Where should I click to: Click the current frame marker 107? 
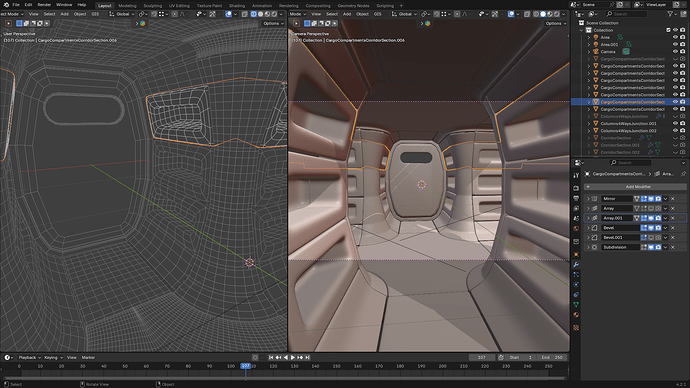click(246, 366)
